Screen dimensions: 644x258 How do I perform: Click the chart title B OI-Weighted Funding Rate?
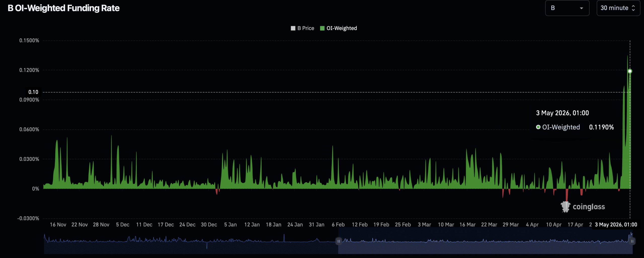coord(64,8)
